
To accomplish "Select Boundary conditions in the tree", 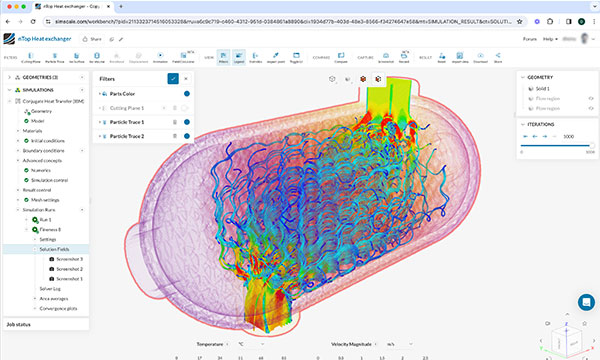I will pos(43,151).
